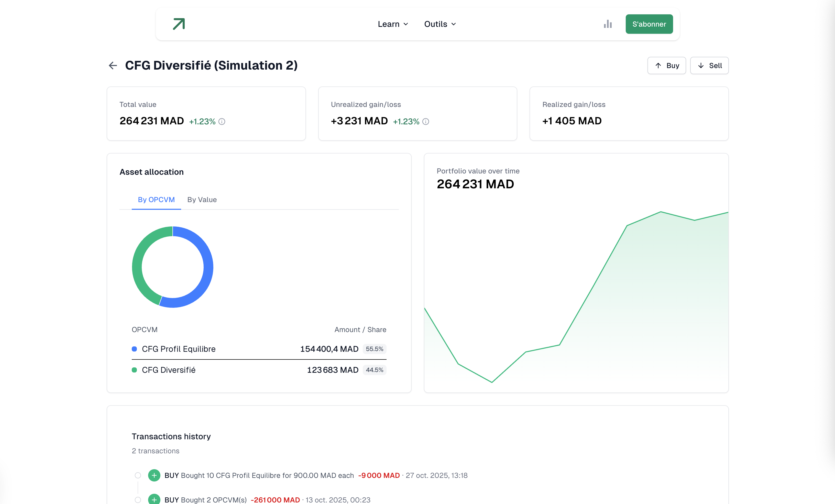The width and height of the screenshot is (835, 504).
Task: Click CFG Diversifié row in allocation list
Action: pos(259,370)
